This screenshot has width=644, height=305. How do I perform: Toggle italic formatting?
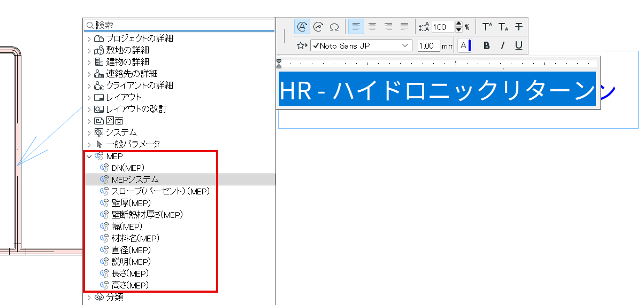click(503, 45)
